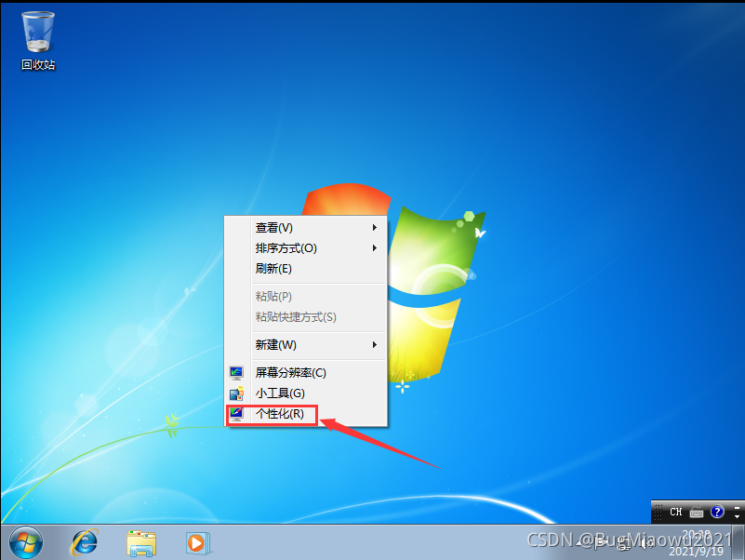Screen dimensions: 745x560
Task: Open the language bar options arrow
Action: pyautogui.click(x=737, y=516)
